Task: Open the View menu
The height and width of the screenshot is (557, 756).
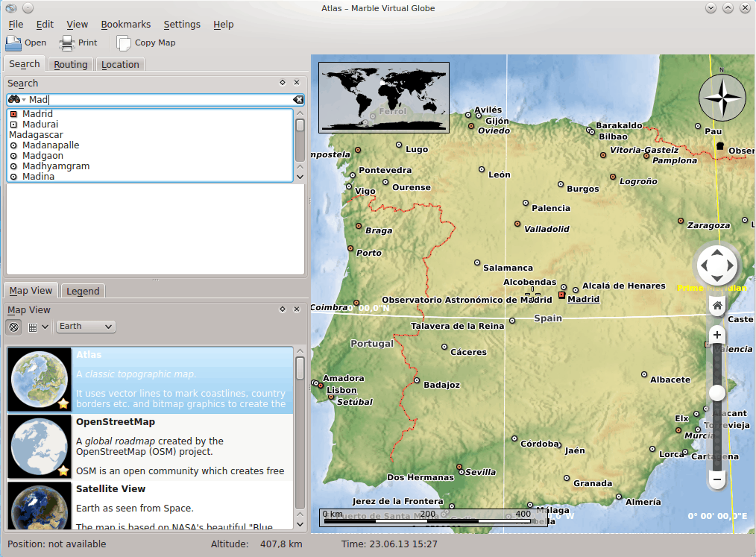Action: pyautogui.click(x=77, y=25)
